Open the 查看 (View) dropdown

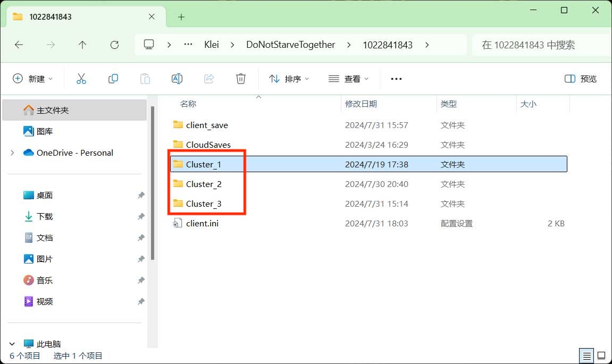pos(348,79)
